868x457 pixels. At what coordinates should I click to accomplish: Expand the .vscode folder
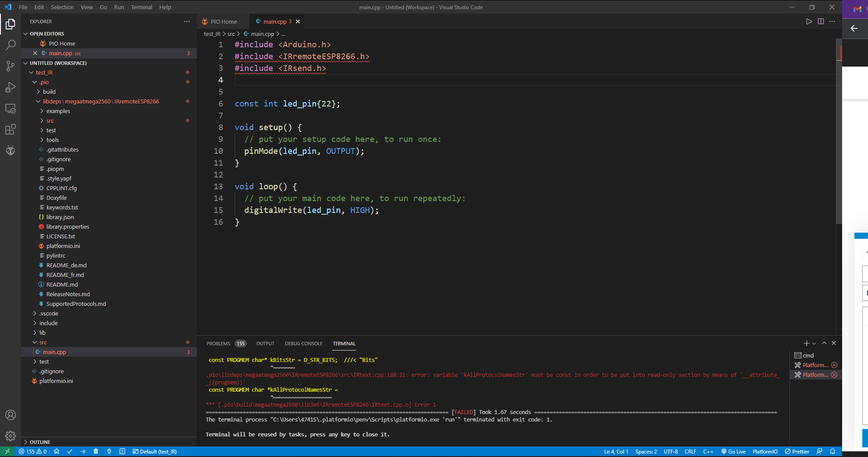[49, 313]
